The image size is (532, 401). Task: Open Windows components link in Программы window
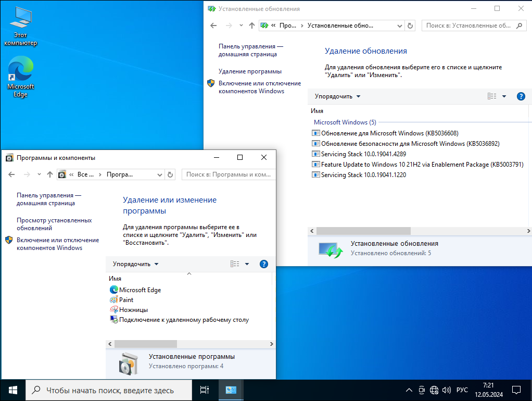tap(58, 244)
